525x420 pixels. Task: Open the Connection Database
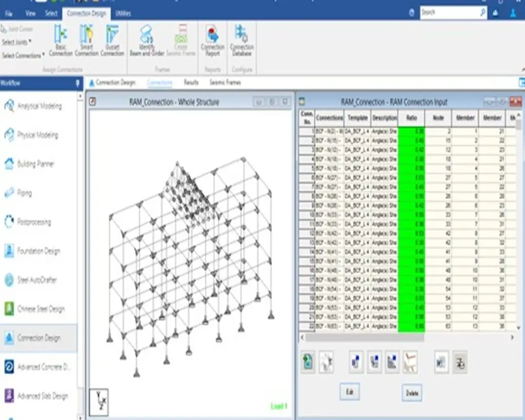[x=241, y=41]
